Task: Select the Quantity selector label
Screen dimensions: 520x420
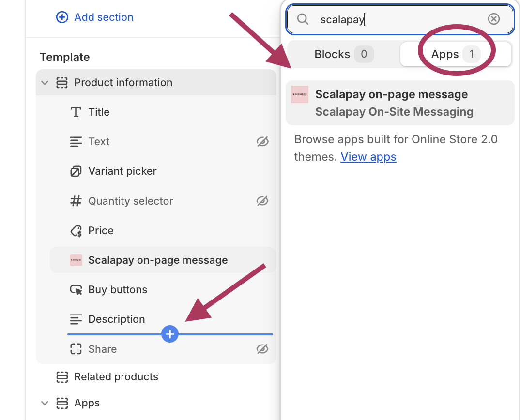Action: pos(131,201)
